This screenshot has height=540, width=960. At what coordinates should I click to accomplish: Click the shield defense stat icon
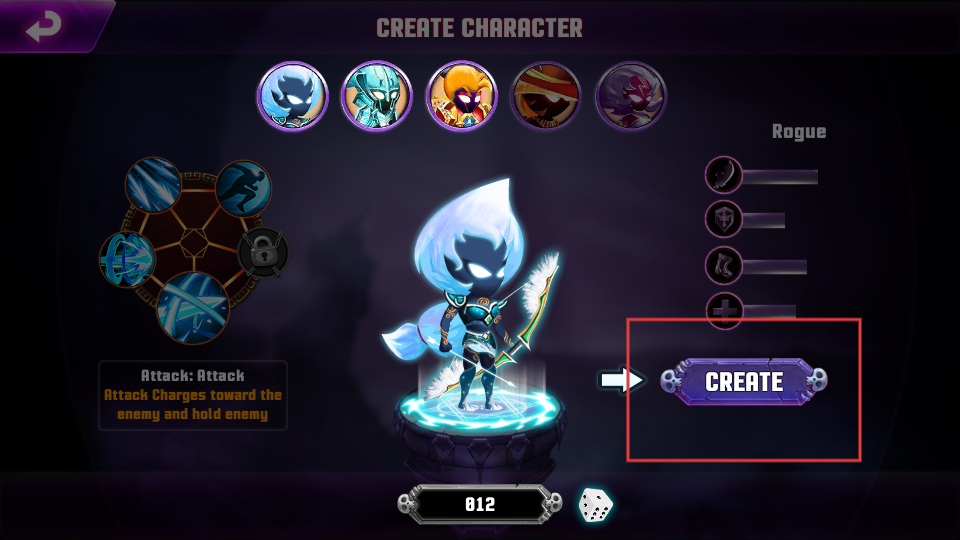[724, 219]
